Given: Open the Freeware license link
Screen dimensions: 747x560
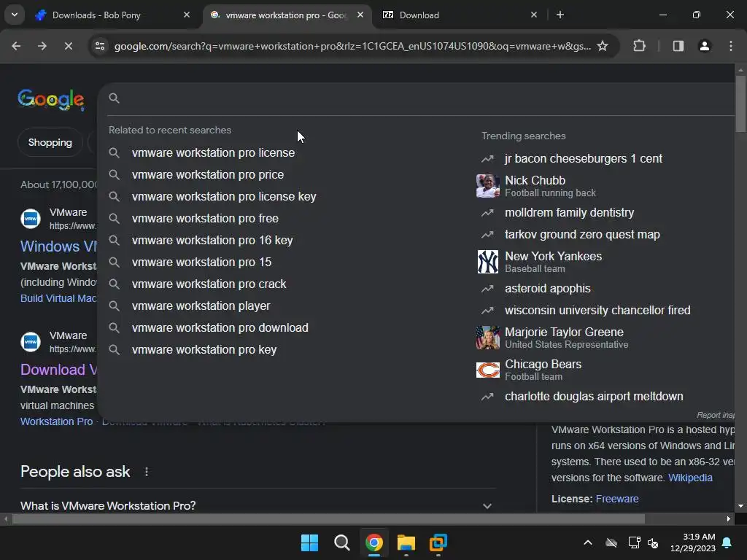Looking at the screenshot, I should click(x=617, y=499).
